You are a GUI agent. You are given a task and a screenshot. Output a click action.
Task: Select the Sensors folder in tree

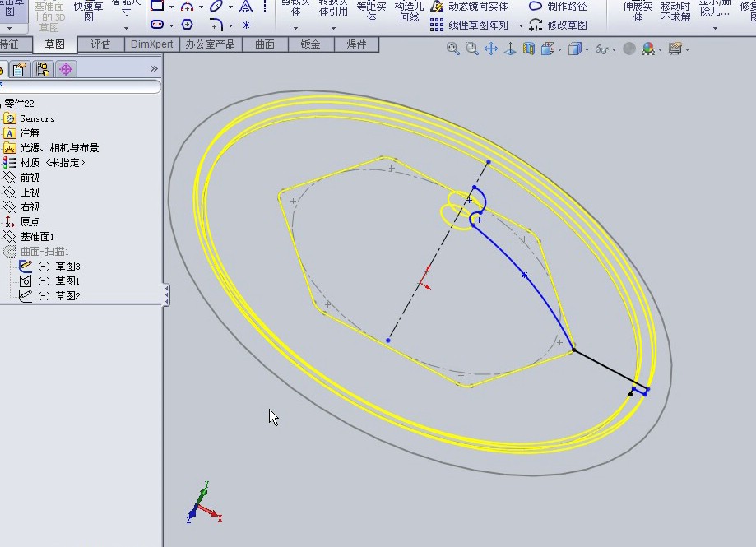click(29, 118)
